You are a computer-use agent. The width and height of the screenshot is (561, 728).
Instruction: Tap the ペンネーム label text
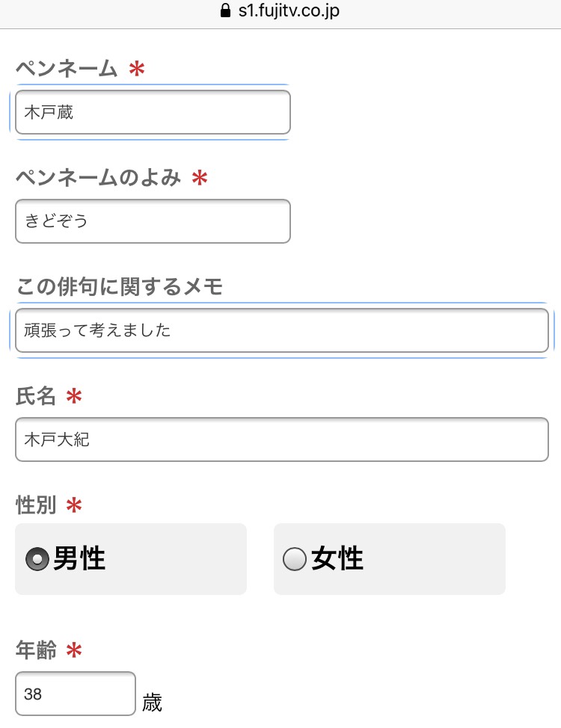pos(67,69)
